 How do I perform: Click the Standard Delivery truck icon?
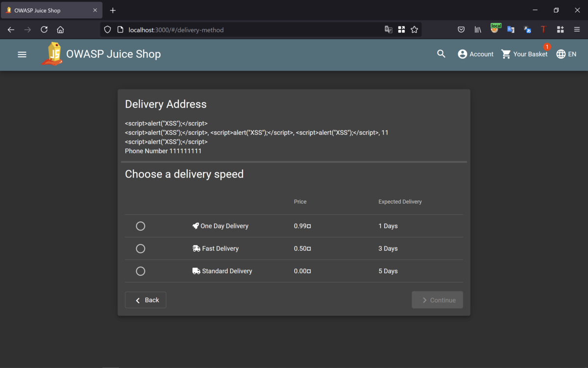(x=196, y=271)
